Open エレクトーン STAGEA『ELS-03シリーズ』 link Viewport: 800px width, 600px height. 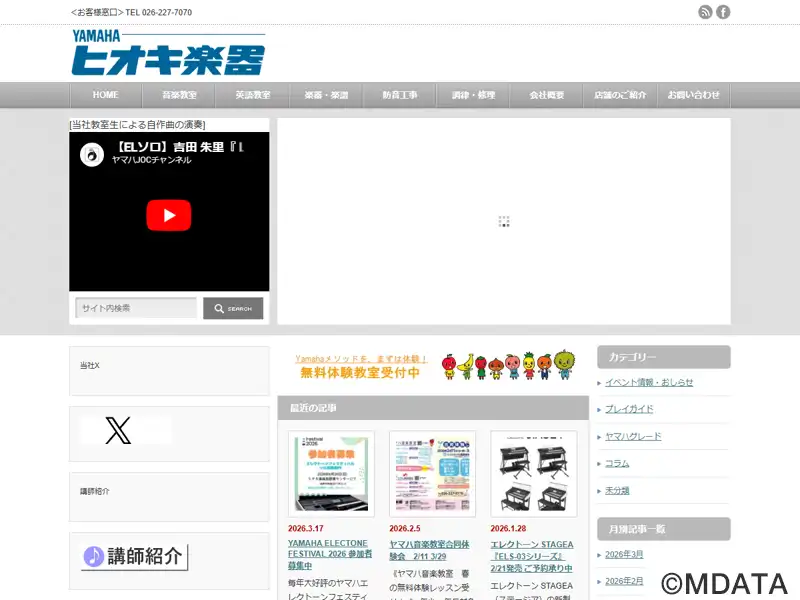(x=532, y=556)
